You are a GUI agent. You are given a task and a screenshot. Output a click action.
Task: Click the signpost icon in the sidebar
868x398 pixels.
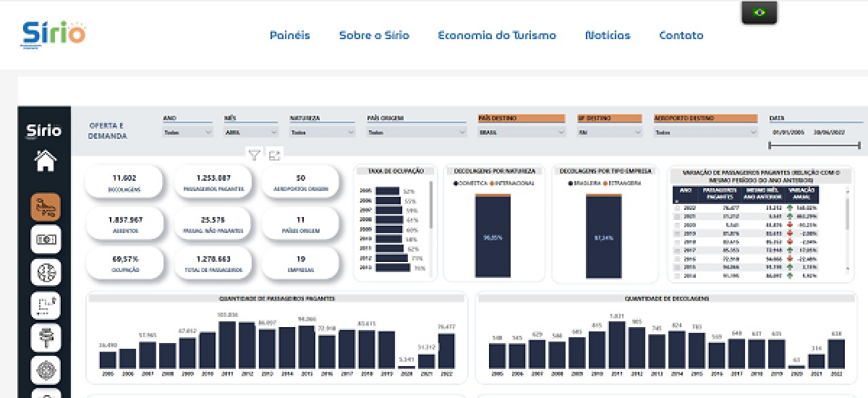tap(45, 337)
